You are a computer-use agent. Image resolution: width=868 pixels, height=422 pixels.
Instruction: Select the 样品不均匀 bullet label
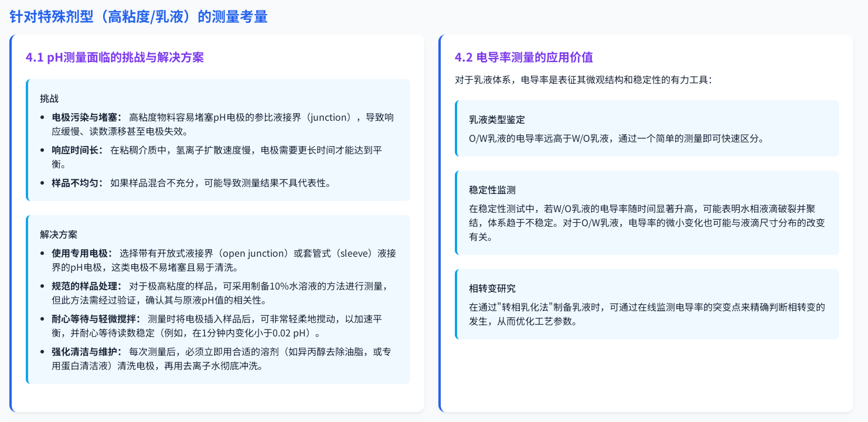coord(79,183)
